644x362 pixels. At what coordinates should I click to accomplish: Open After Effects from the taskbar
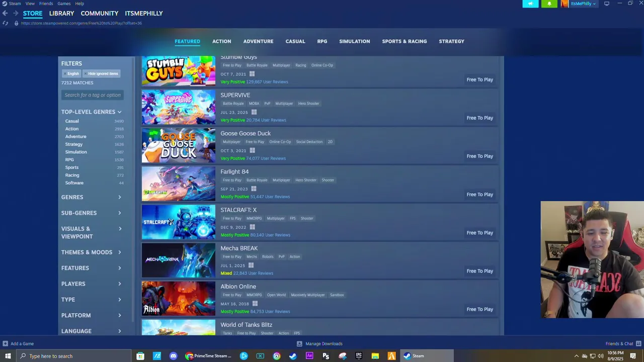point(309,356)
